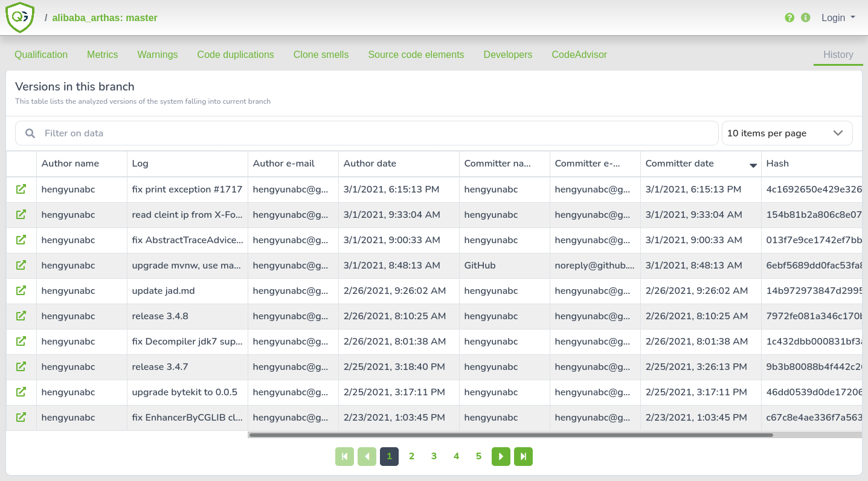Open version link icon for 'release 3.4.7' row
This screenshot has height=481, width=868.
click(21, 367)
